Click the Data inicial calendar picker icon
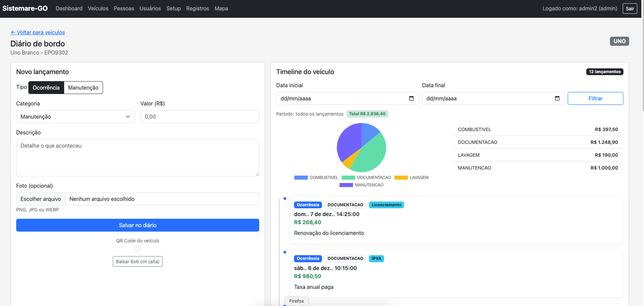 coord(411,99)
